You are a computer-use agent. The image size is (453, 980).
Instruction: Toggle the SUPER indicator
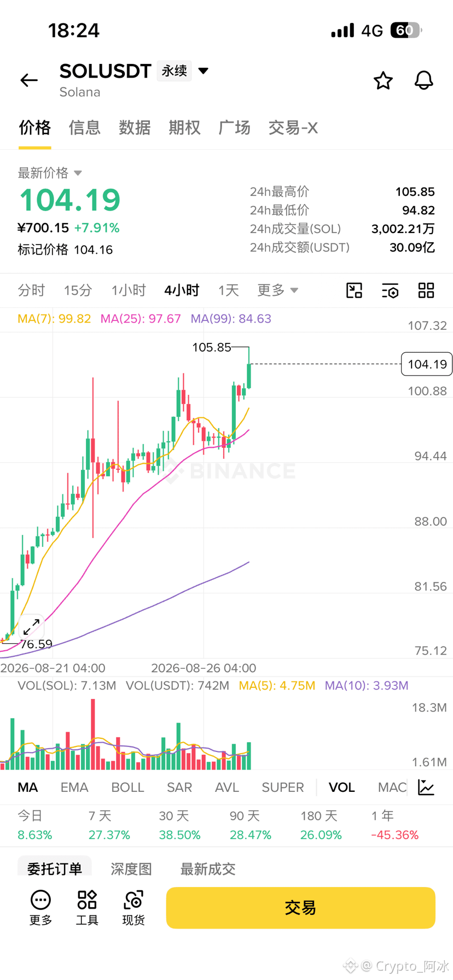[283, 787]
